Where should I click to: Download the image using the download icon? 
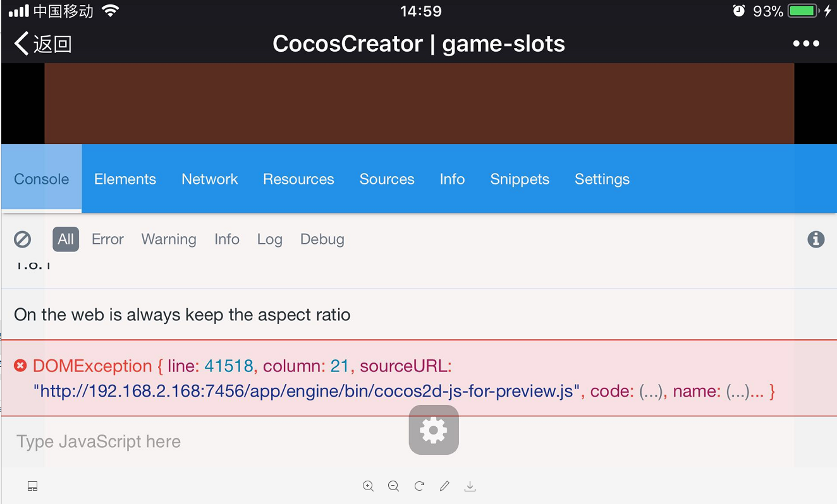coord(470,486)
